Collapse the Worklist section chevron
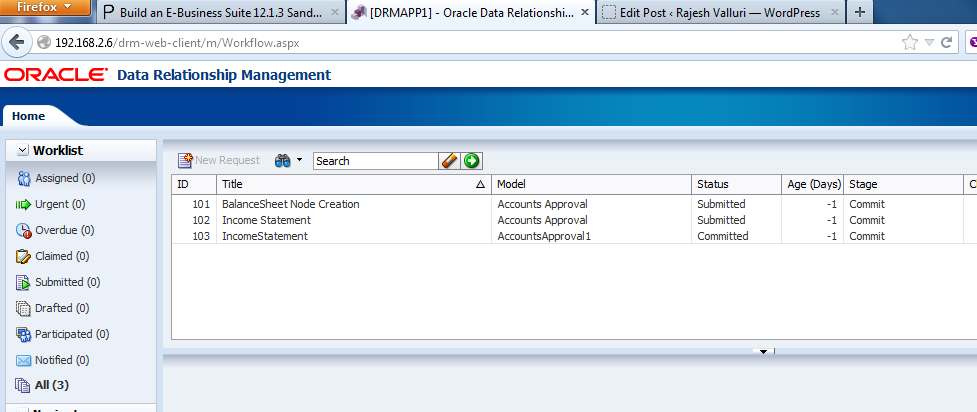The width and height of the screenshot is (977, 412). click(x=22, y=150)
